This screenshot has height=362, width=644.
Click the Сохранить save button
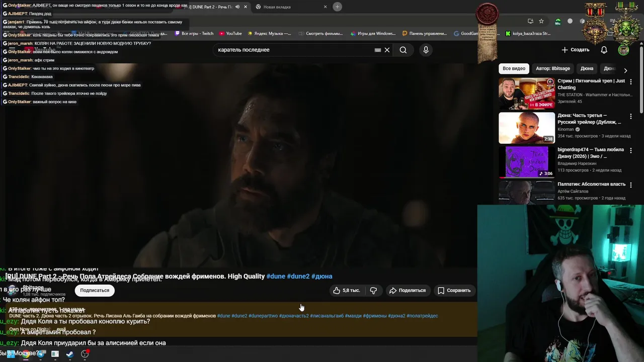click(454, 290)
